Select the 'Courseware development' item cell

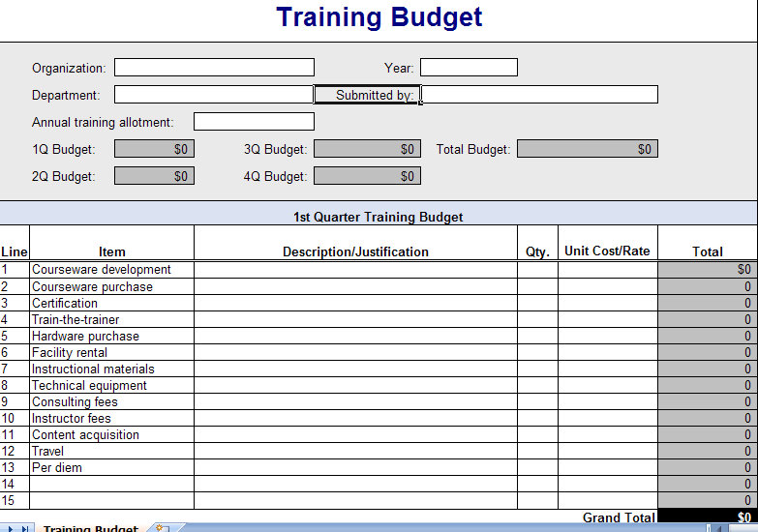point(111,270)
